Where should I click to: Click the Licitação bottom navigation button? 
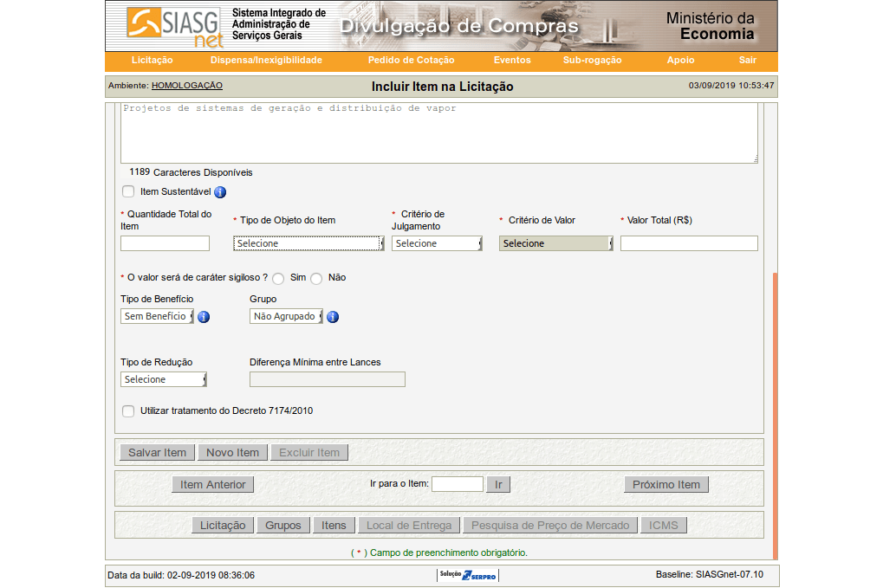[223, 525]
